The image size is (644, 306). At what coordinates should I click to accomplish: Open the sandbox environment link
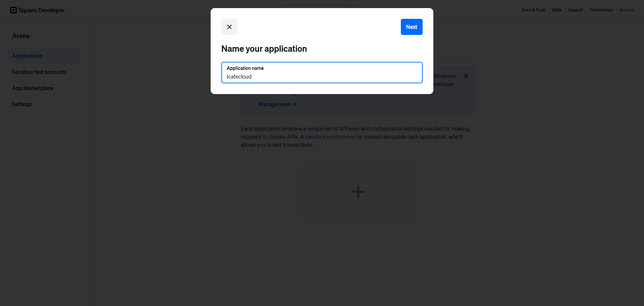[x=331, y=137]
